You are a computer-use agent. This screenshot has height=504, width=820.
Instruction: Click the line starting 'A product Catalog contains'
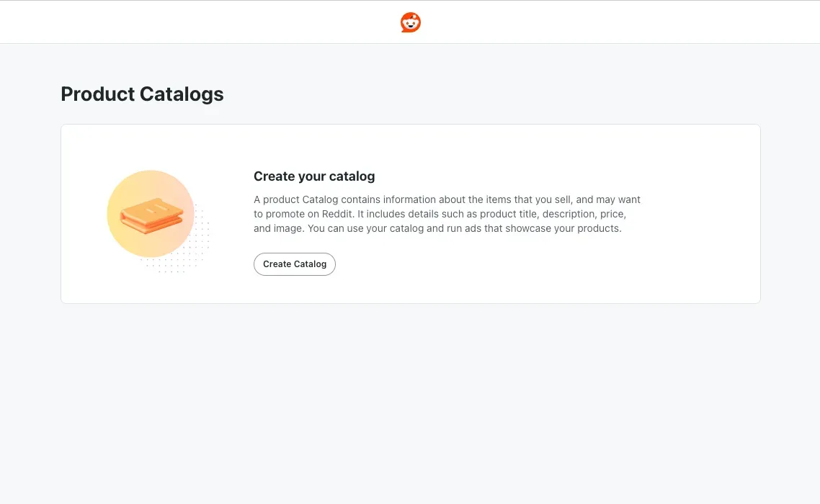click(447, 199)
